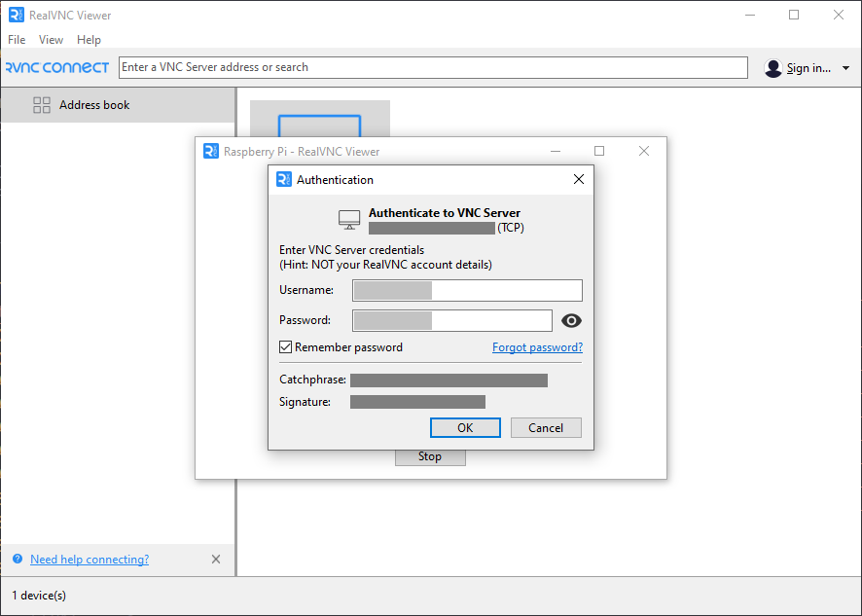862x616 pixels.
Task: Click Cancel in the Authentication dialog
Action: (546, 428)
